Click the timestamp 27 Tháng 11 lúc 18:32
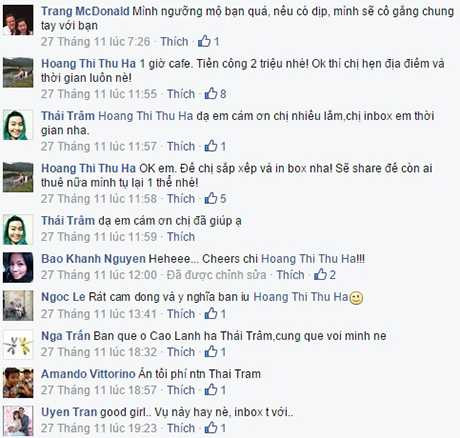The width and height of the screenshot is (460, 438). (99, 352)
